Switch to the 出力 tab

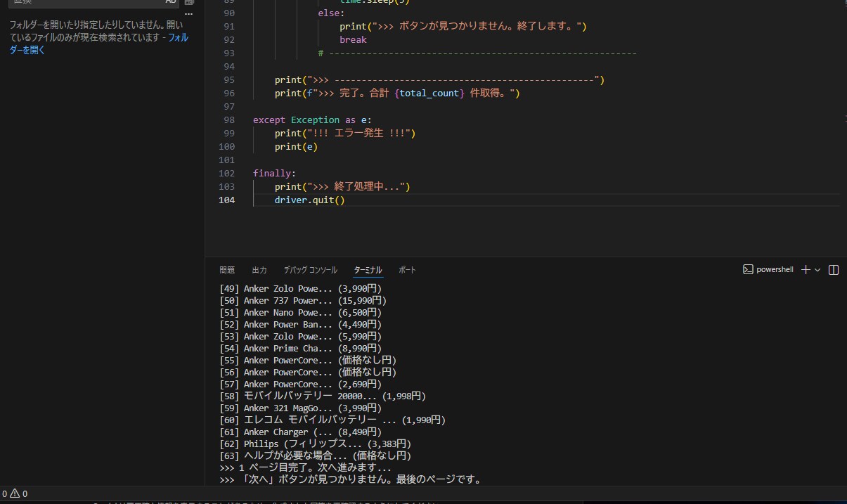pos(259,270)
